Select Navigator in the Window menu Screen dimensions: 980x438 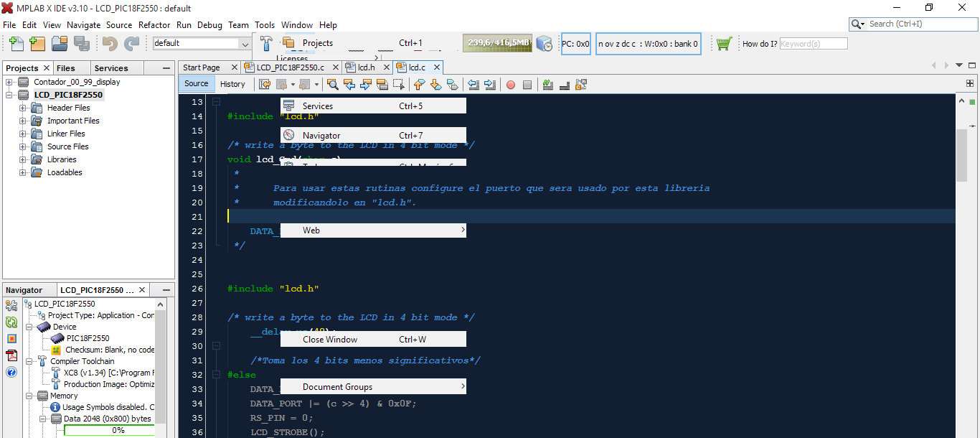click(x=373, y=135)
